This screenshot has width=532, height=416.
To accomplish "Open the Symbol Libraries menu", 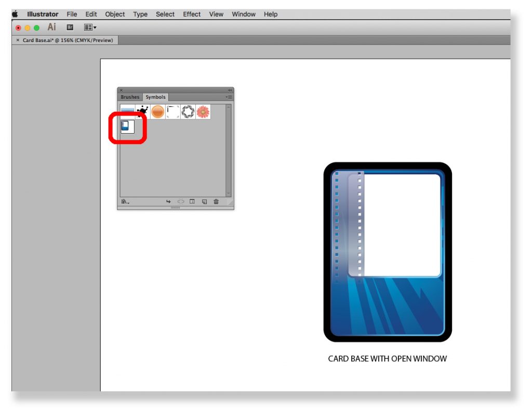I will click(125, 202).
